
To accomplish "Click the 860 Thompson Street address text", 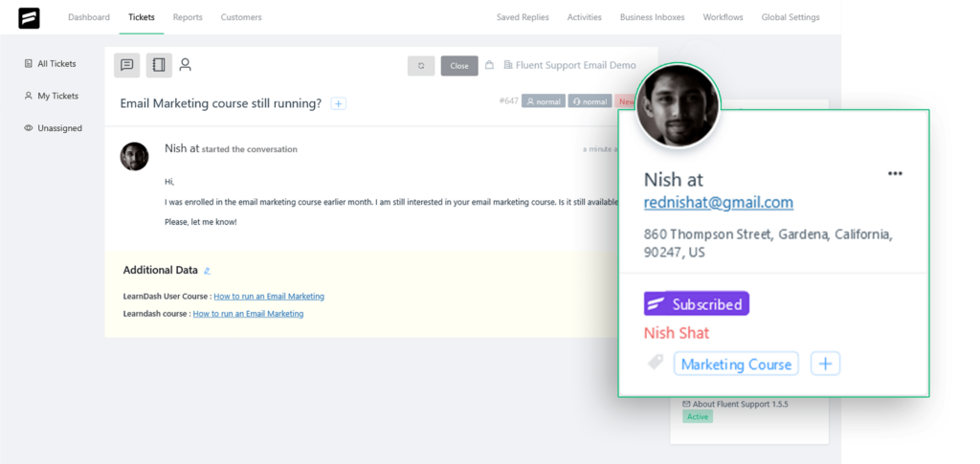I will (x=768, y=244).
